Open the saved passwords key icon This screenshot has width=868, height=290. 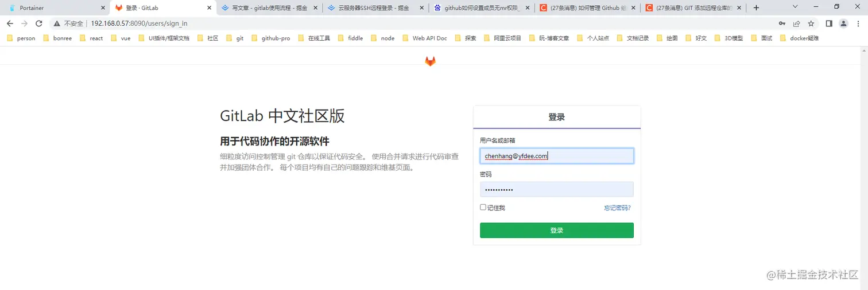point(782,23)
